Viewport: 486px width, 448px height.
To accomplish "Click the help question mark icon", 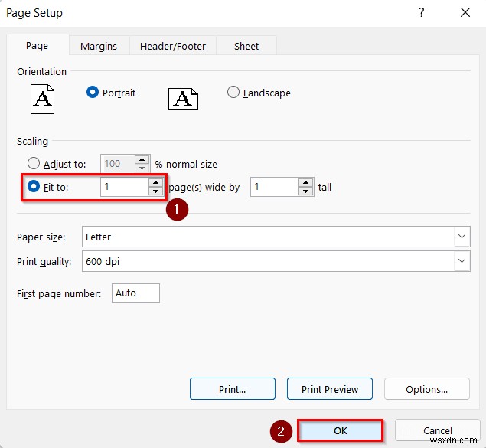I will coord(421,13).
